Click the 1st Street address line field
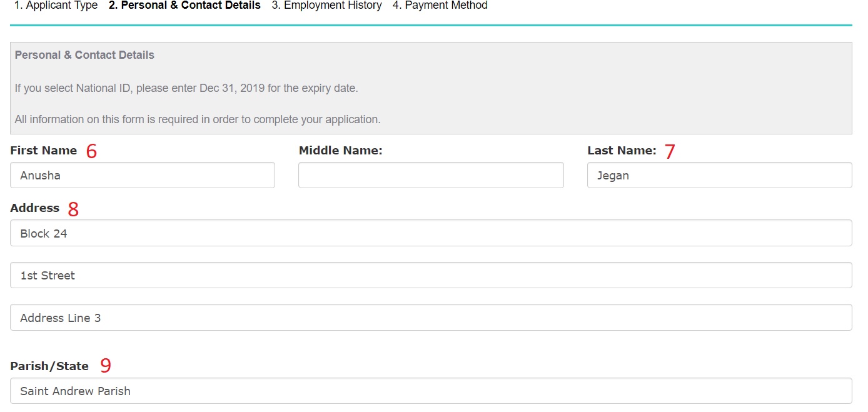 click(x=431, y=276)
